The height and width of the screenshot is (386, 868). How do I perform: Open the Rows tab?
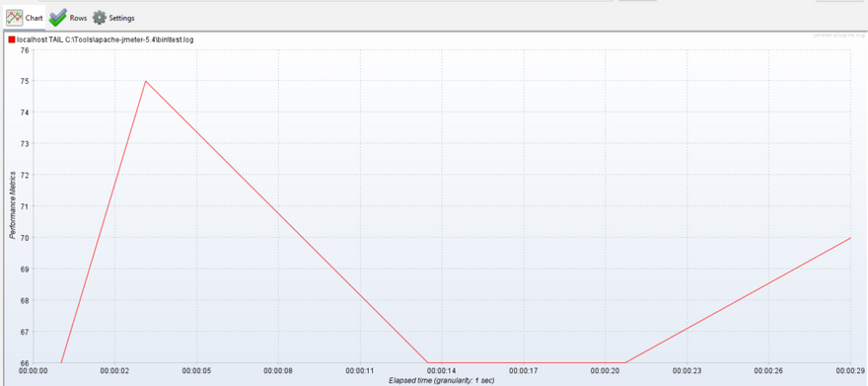[x=78, y=19]
